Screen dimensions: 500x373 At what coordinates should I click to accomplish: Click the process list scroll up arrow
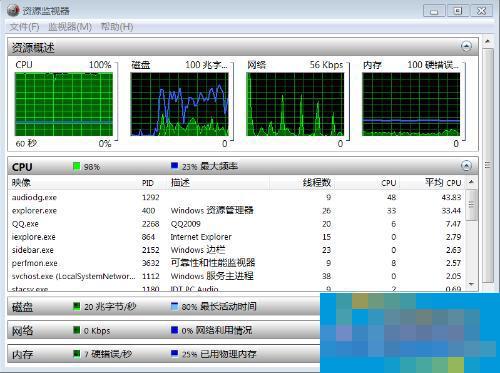[x=471, y=182]
